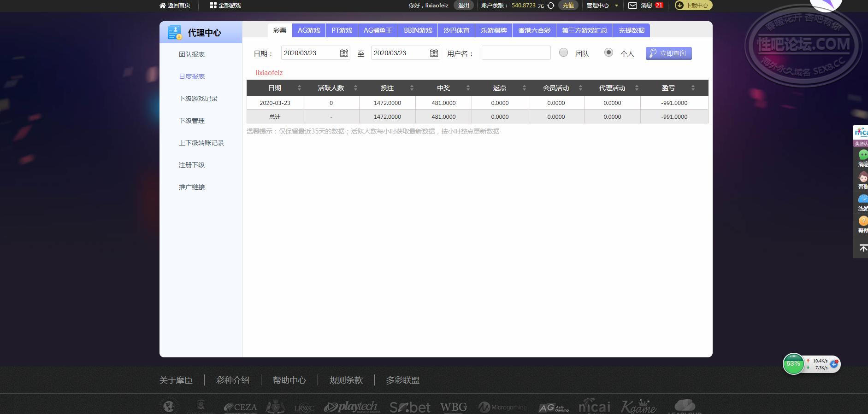Open the 客服 customer service avatar icon
The width and height of the screenshot is (868, 414).
[x=863, y=177]
